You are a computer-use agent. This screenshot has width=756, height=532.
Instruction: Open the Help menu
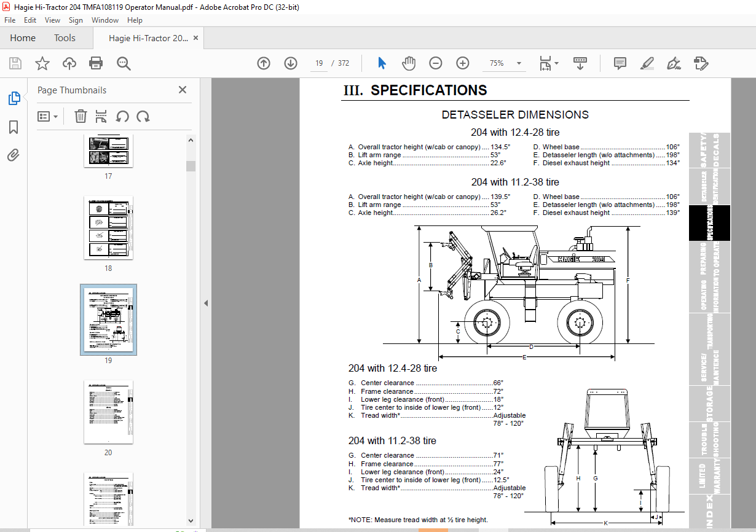click(x=135, y=20)
